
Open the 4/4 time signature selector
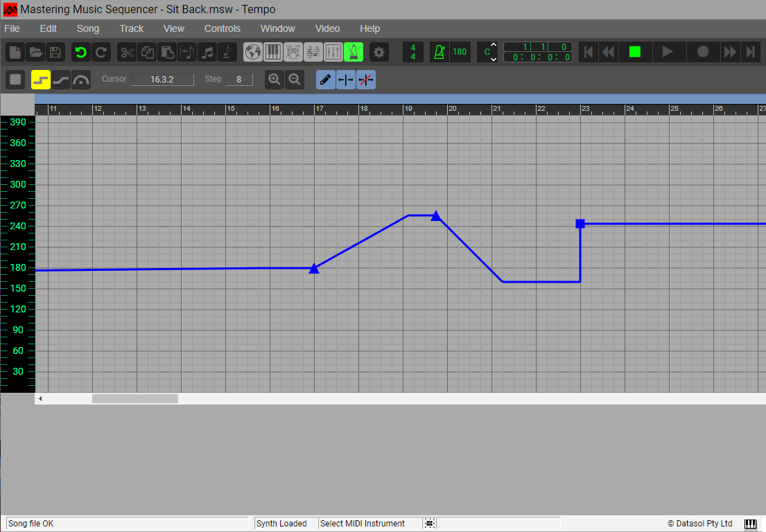pyautogui.click(x=413, y=52)
